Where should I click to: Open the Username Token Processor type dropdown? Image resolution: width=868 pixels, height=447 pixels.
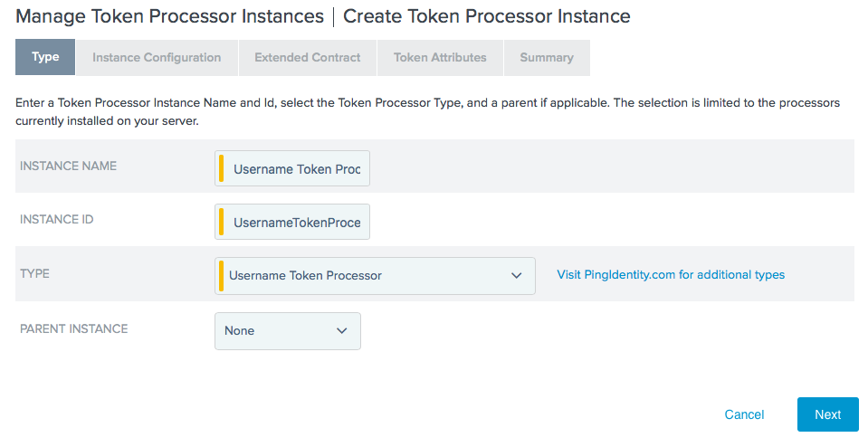pos(375,275)
